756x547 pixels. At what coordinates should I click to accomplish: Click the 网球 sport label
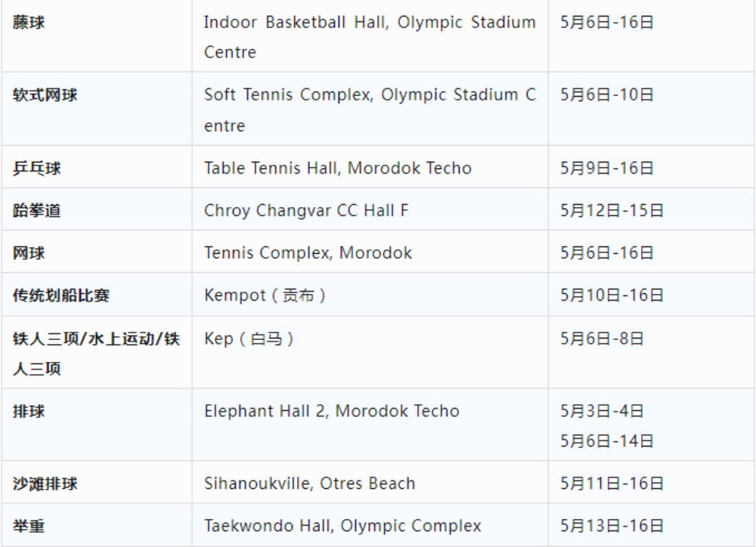pyautogui.click(x=29, y=253)
